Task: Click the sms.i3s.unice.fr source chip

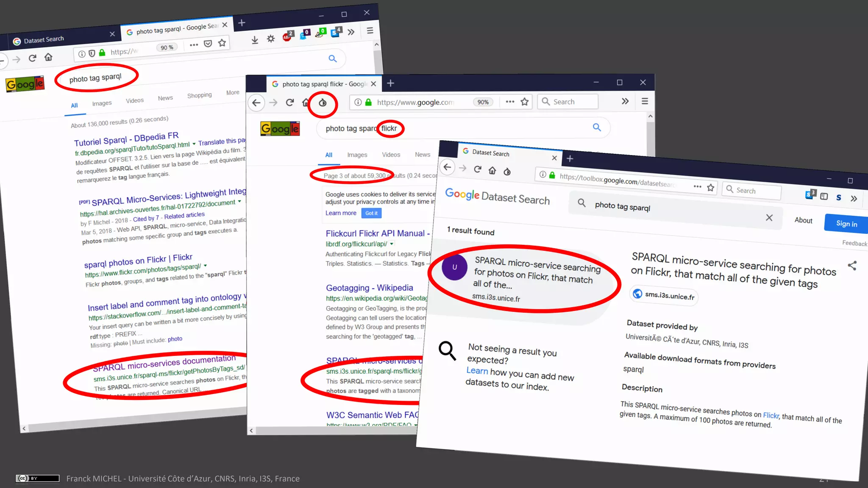Action: (664, 295)
